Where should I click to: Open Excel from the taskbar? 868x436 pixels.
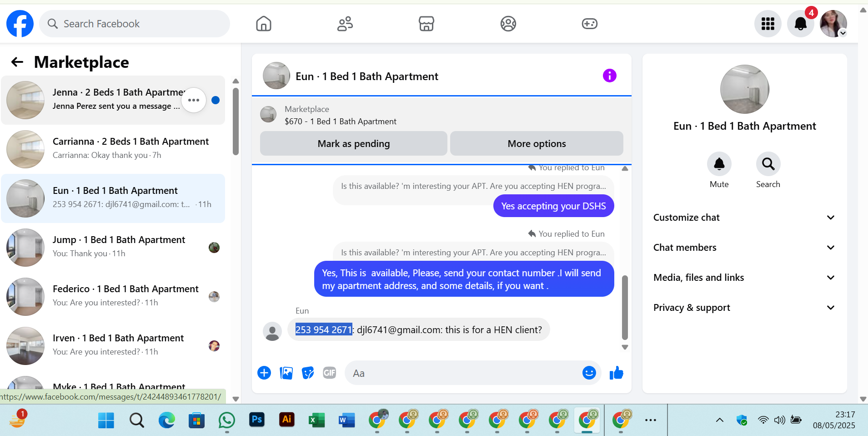317,420
